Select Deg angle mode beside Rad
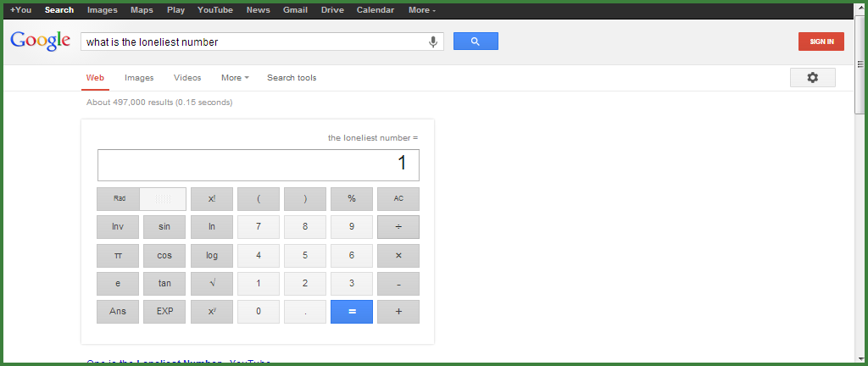This screenshot has height=366, width=868. point(163,199)
